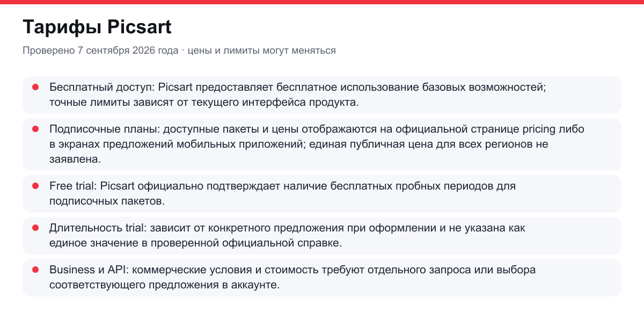Click the red bullet beside Free trial
644x319 pixels.
35,185
